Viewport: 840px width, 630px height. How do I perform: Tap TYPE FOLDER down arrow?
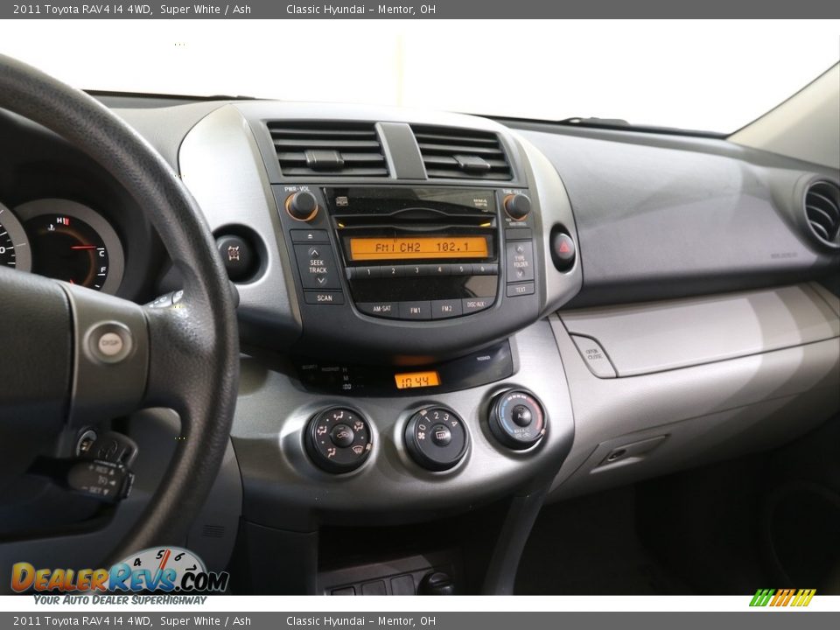pyautogui.click(x=520, y=273)
